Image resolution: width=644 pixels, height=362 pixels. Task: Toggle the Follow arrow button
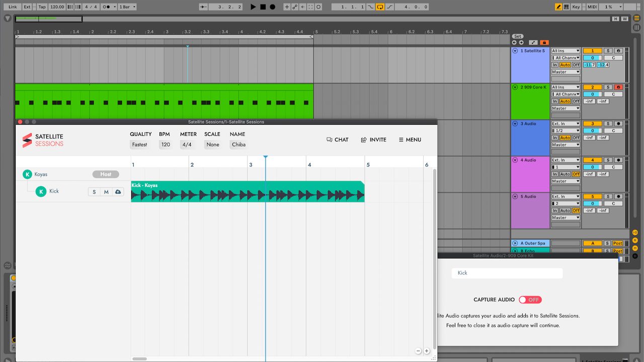pos(203,7)
